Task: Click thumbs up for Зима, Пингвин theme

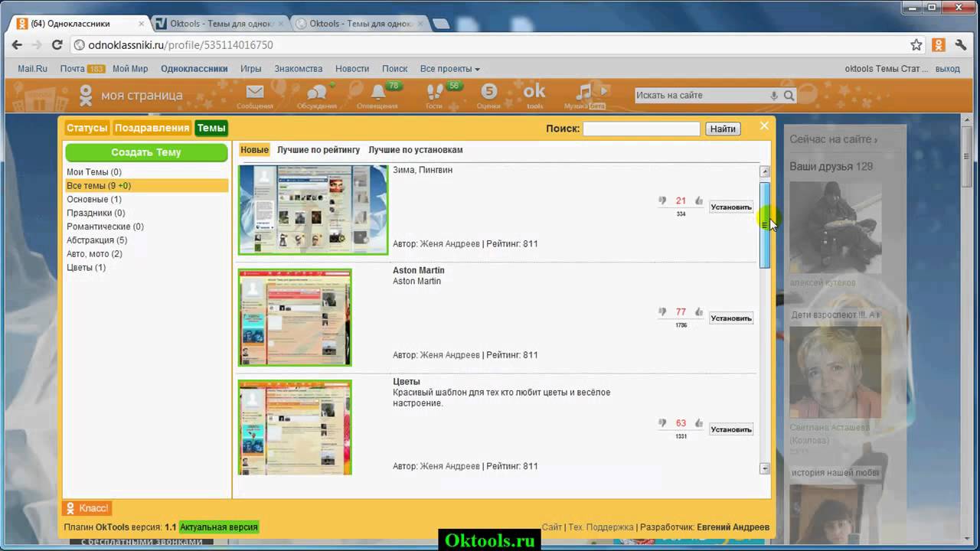Action: click(x=699, y=201)
